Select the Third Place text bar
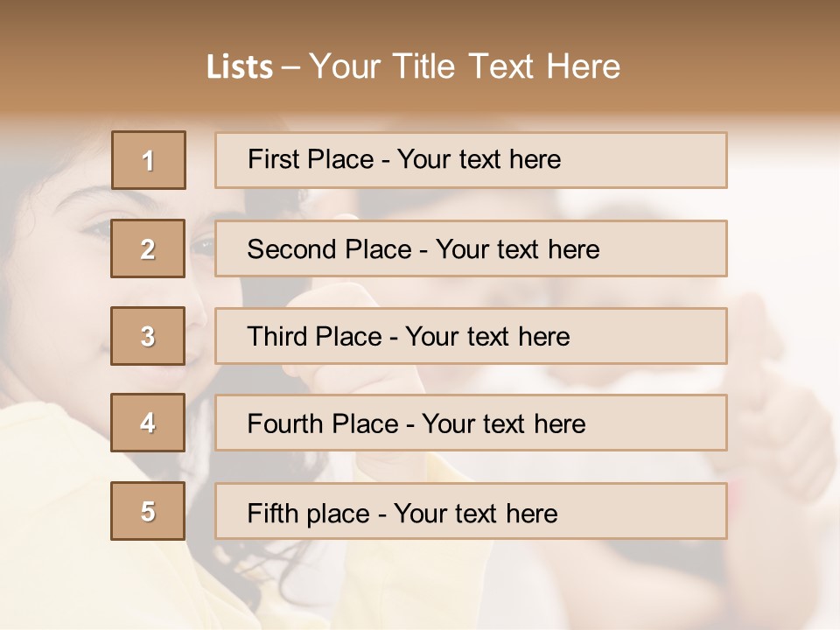The width and height of the screenshot is (840, 630). point(471,336)
